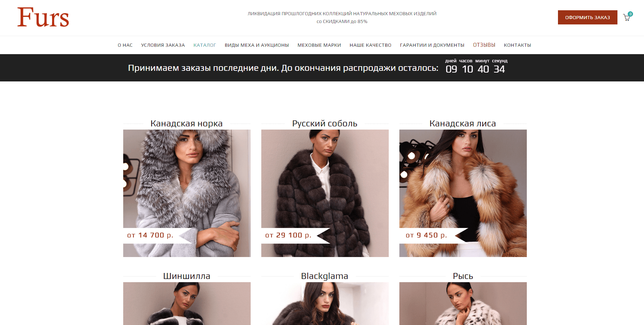Open the shopping cart icon
Screen dimensions: 644x325
coord(627,17)
